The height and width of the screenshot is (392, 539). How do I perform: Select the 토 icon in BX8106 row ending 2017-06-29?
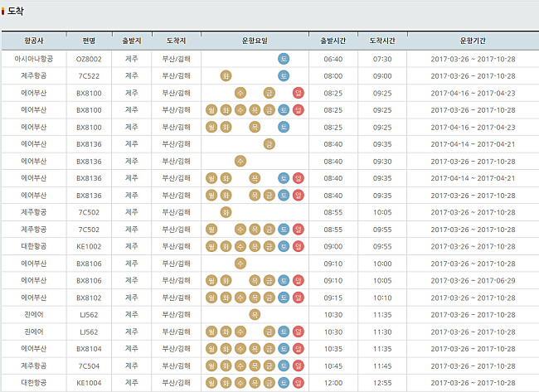284,280
